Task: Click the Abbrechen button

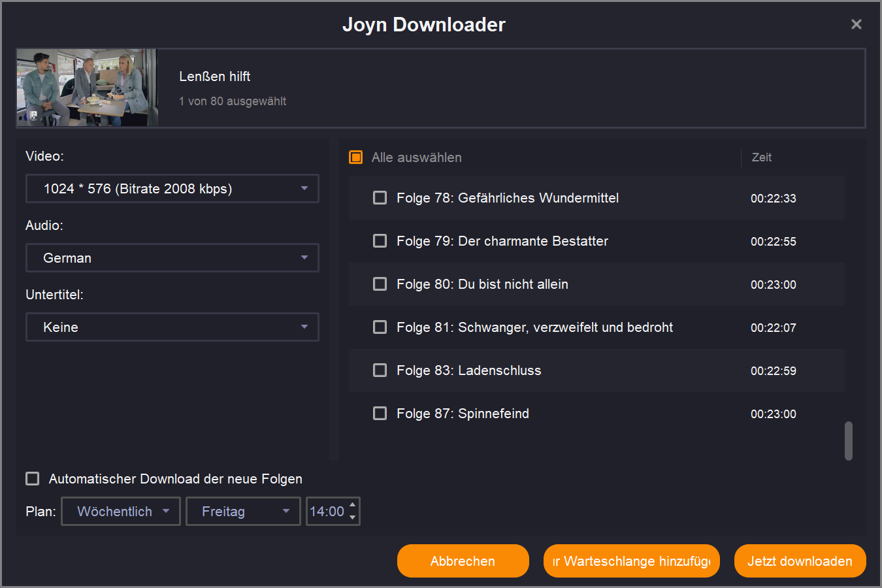Action: (x=463, y=561)
